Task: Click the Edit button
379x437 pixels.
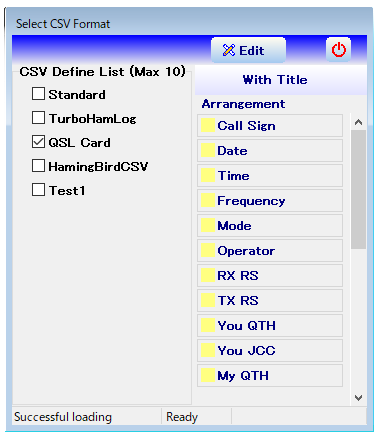Action: (x=248, y=50)
